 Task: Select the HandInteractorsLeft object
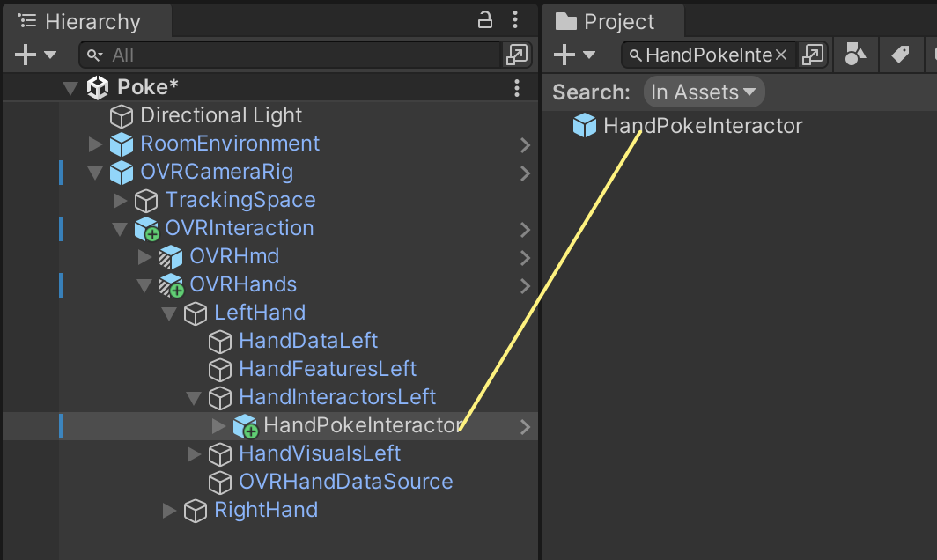click(x=337, y=397)
